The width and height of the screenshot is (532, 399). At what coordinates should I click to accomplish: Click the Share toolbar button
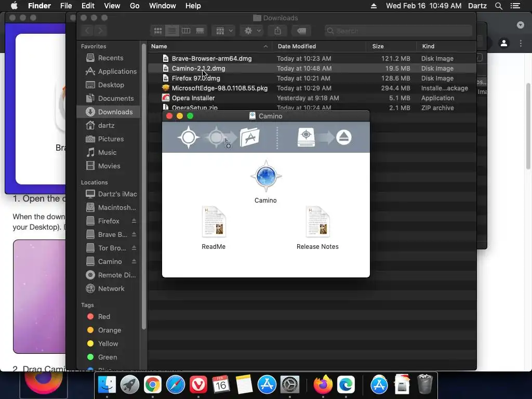pyautogui.click(x=277, y=31)
